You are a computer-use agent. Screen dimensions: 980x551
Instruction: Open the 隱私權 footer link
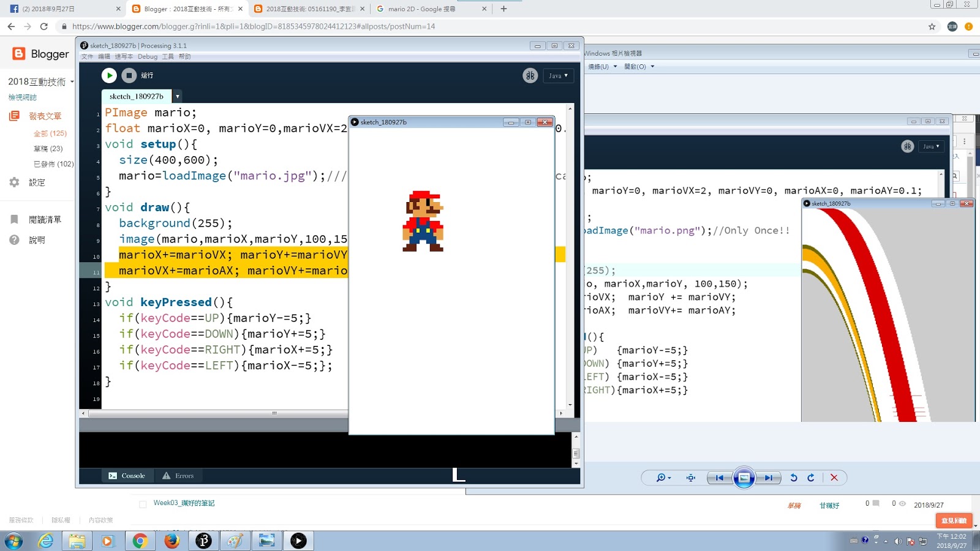pos(61,520)
